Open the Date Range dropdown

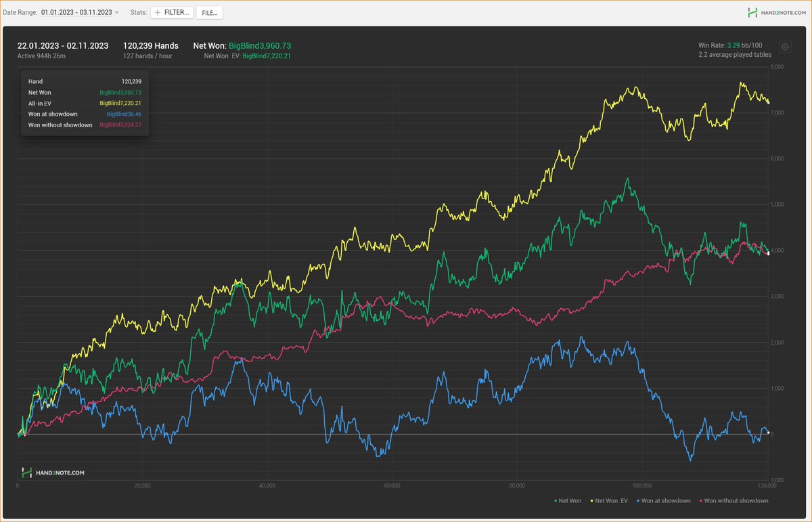click(80, 12)
